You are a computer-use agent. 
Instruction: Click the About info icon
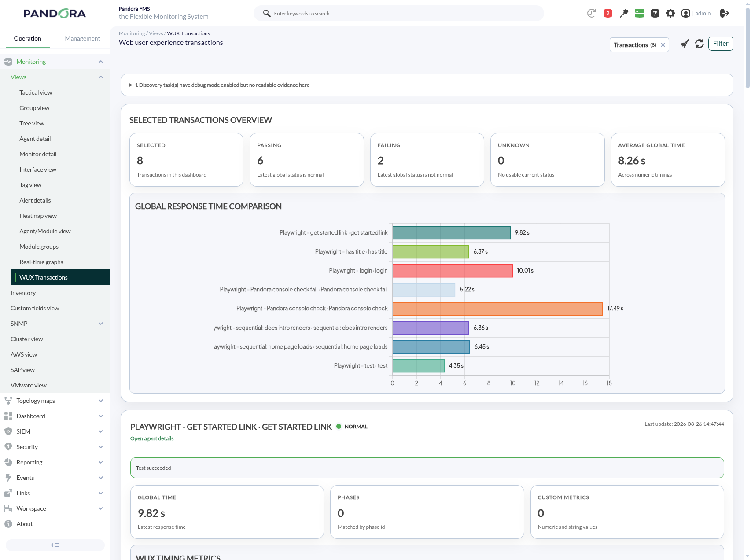tap(8, 524)
